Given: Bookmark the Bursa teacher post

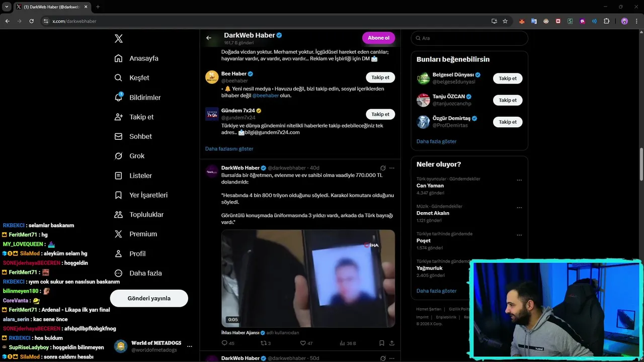Looking at the screenshot, I should pos(382,343).
